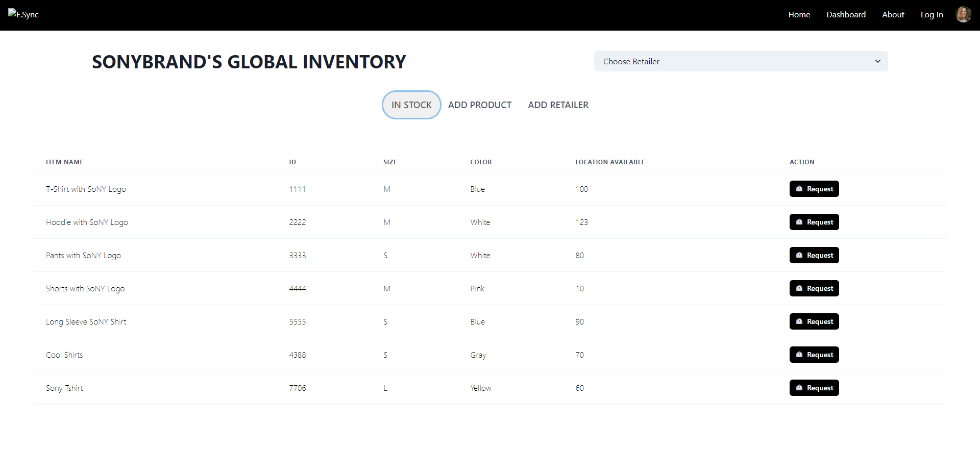Select ID value 7706
The width and height of the screenshot is (980, 475).
click(x=298, y=388)
